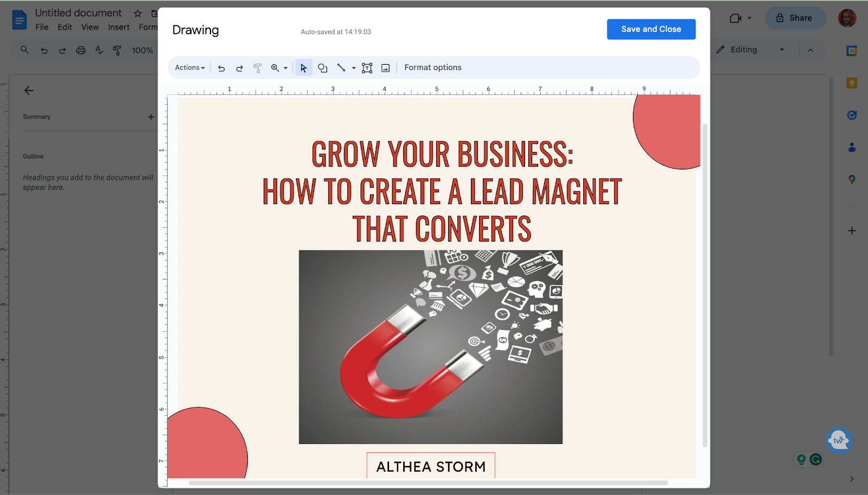Open Format options
Image resolution: width=868 pixels, height=495 pixels.
tap(433, 67)
